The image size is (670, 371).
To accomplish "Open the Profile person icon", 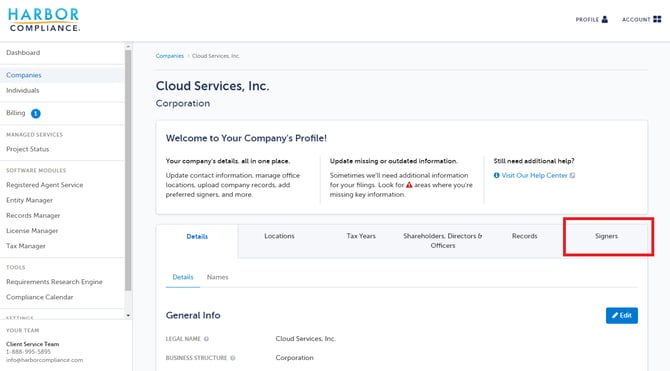I will point(605,19).
